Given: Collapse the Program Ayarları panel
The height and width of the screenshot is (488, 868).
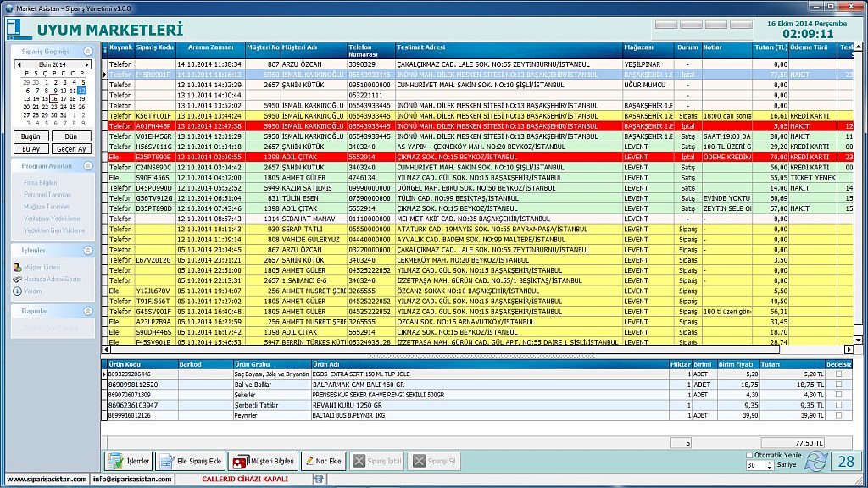Looking at the screenshot, I should pos(87,166).
